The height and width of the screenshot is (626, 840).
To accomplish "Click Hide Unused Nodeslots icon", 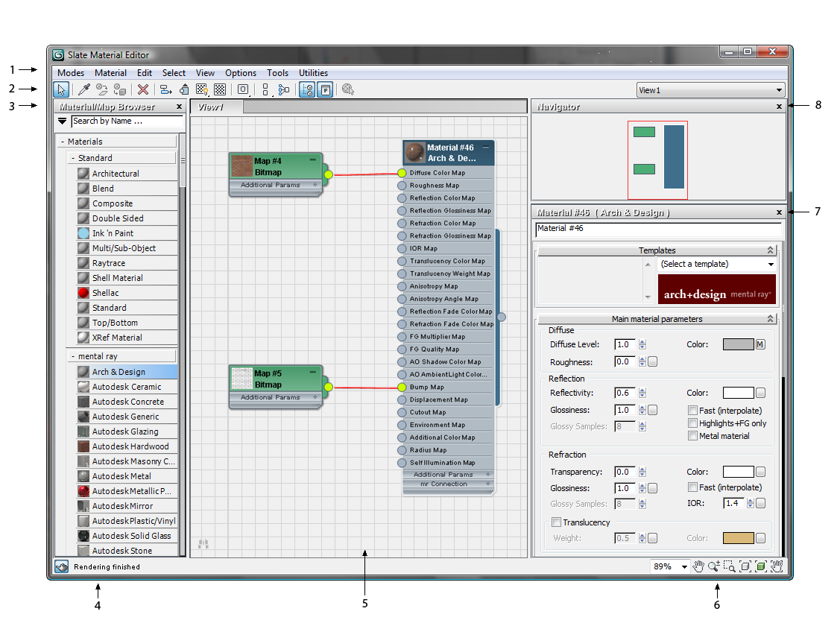I will click(184, 89).
